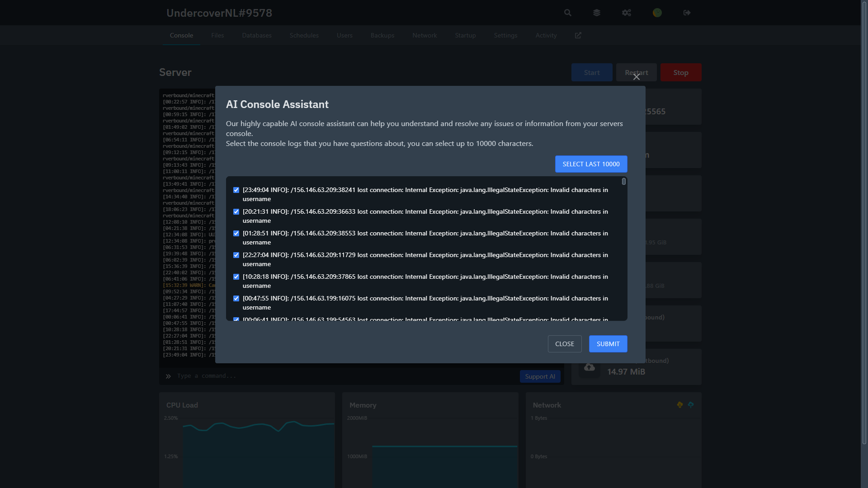Click the 14.97 MiB outbound value
This screenshot has width=868, height=488.
pyautogui.click(x=626, y=371)
